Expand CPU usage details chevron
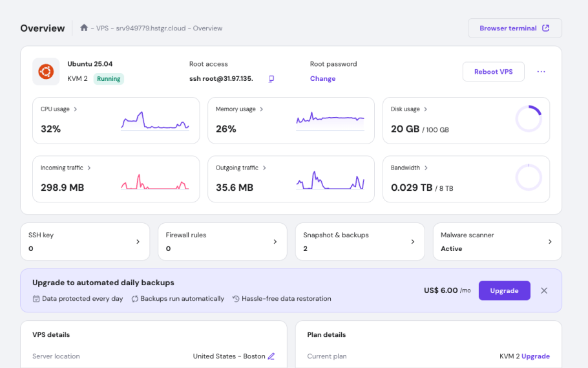 point(76,109)
